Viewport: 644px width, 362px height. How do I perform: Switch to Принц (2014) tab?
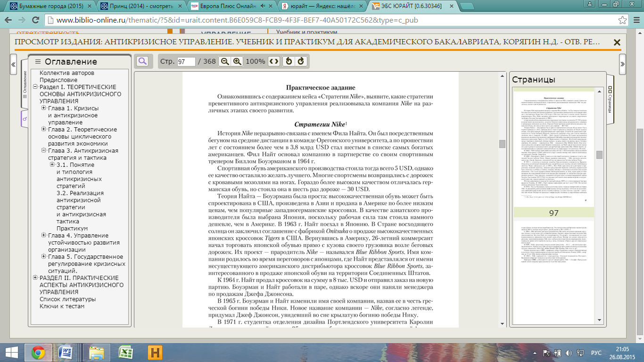pos(140,7)
